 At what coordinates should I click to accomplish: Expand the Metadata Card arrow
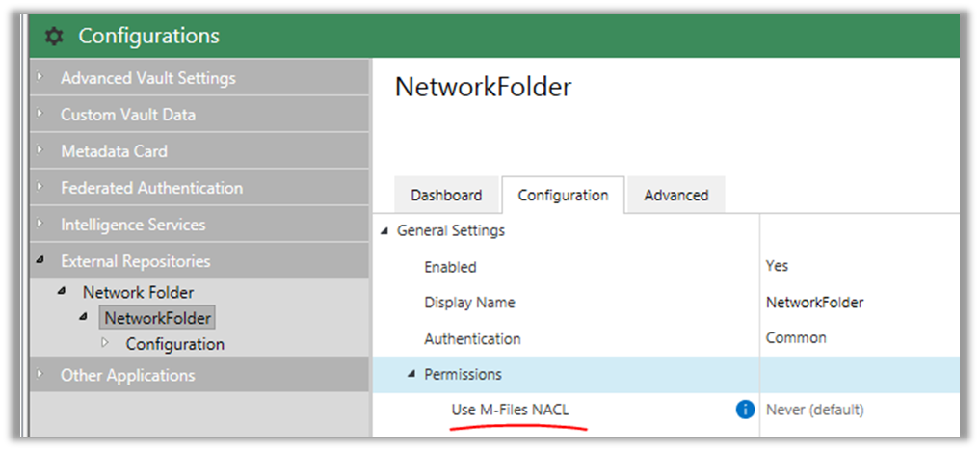click(40, 150)
